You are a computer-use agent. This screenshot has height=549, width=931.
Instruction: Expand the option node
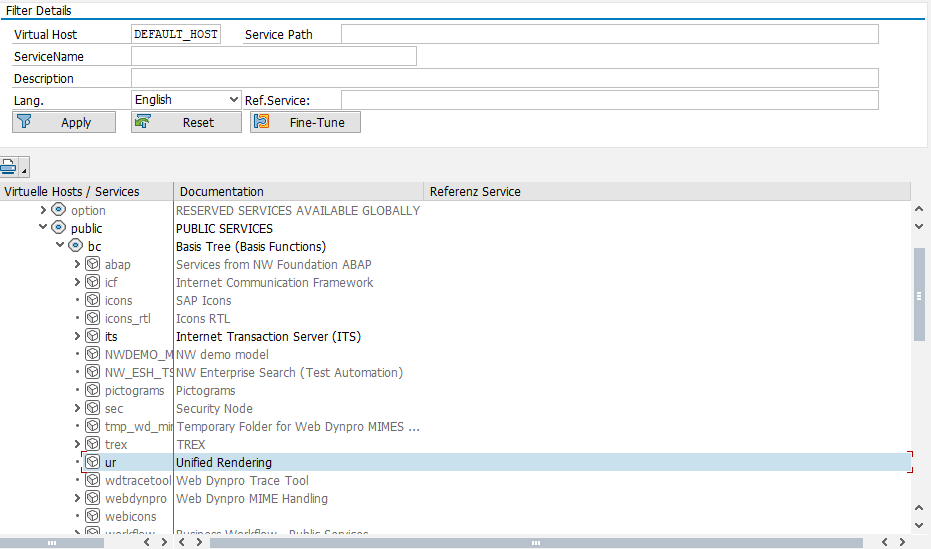click(x=43, y=210)
